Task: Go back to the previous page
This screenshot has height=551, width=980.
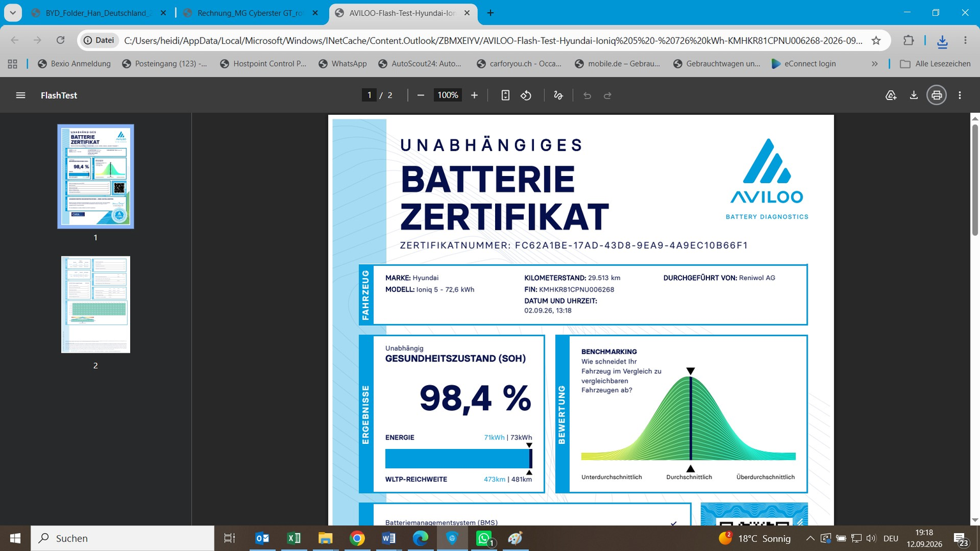Action: click(x=15, y=40)
